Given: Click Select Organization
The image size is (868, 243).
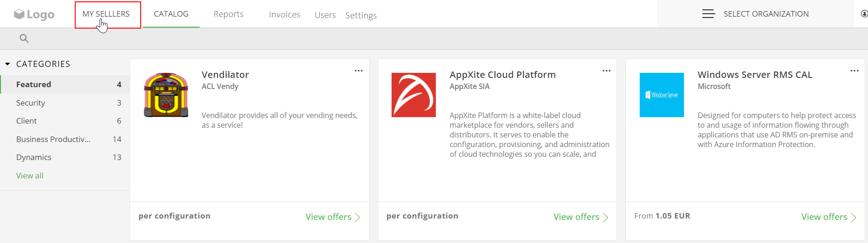Looking at the screenshot, I should coord(766,14).
